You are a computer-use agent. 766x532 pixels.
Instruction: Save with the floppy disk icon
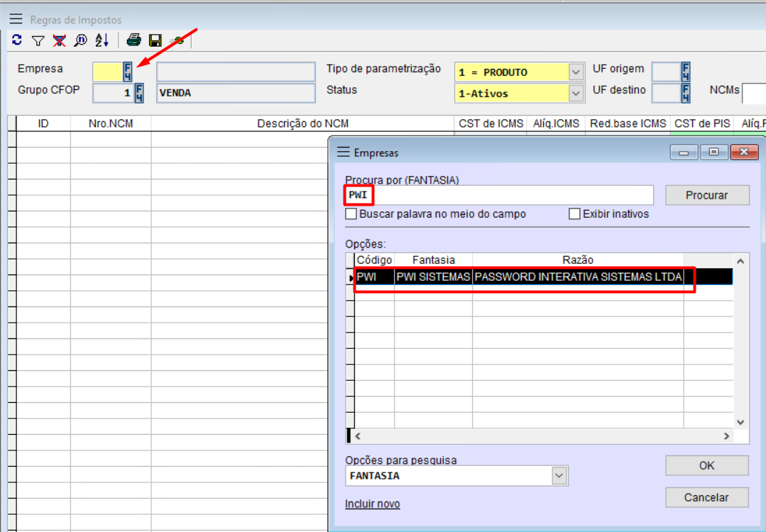coord(155,41)
